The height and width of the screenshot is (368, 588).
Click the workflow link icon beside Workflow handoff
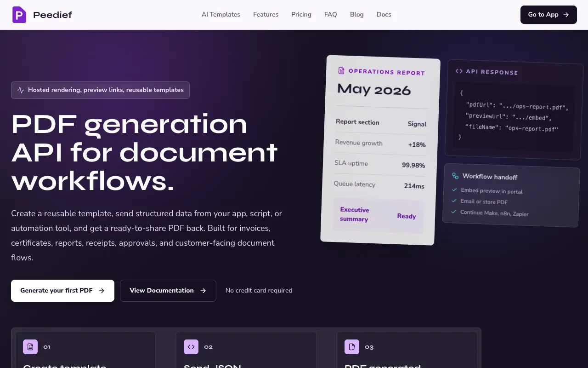pos(455,176)
